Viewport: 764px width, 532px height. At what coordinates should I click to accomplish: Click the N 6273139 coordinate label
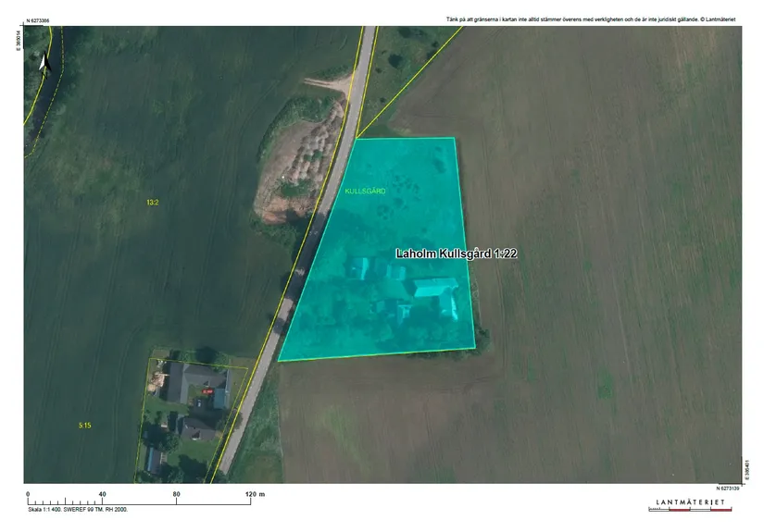click(x=728, y=489)
